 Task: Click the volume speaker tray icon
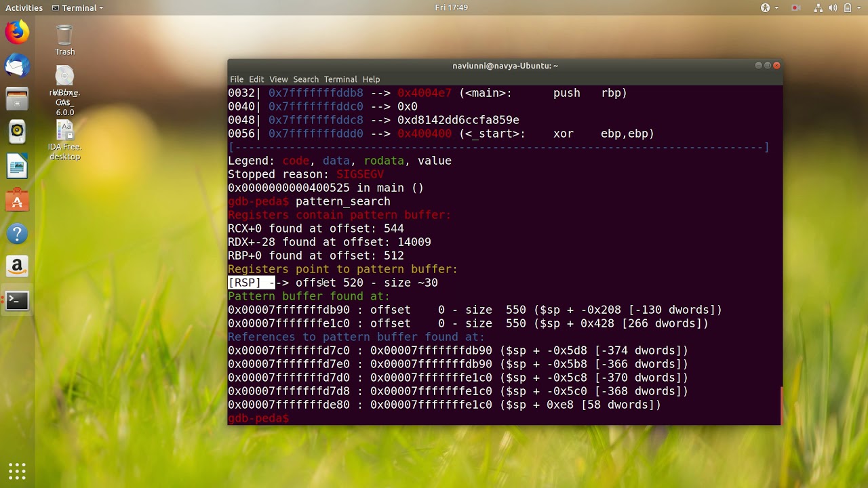tap(833, 7)
